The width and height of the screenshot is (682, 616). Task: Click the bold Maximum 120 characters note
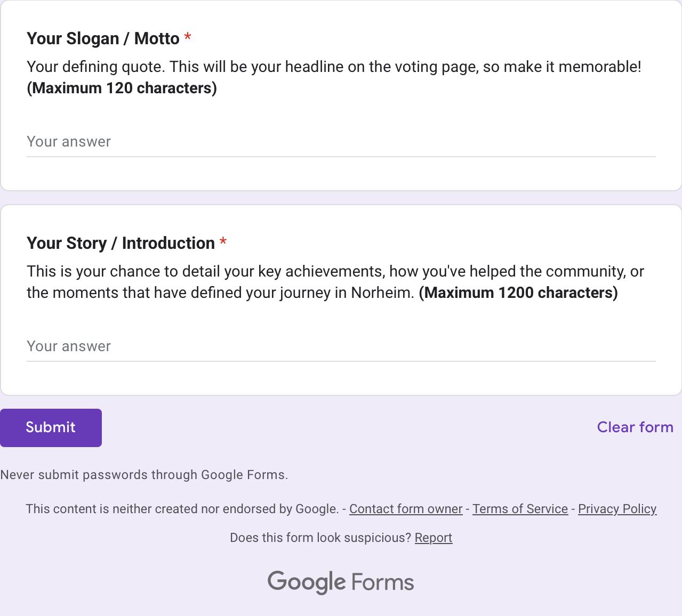pos(122,88)
